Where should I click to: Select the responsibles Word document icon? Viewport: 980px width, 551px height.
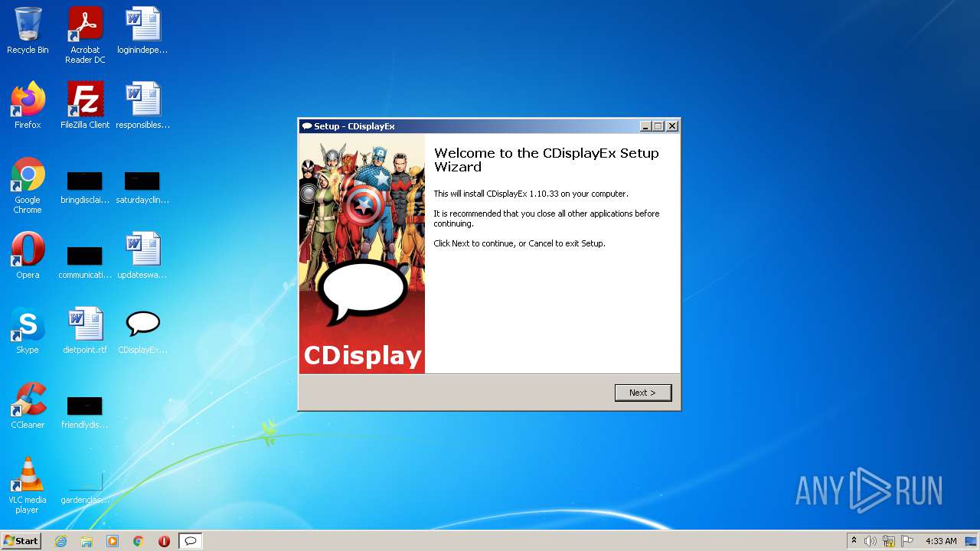click(142, 106)
